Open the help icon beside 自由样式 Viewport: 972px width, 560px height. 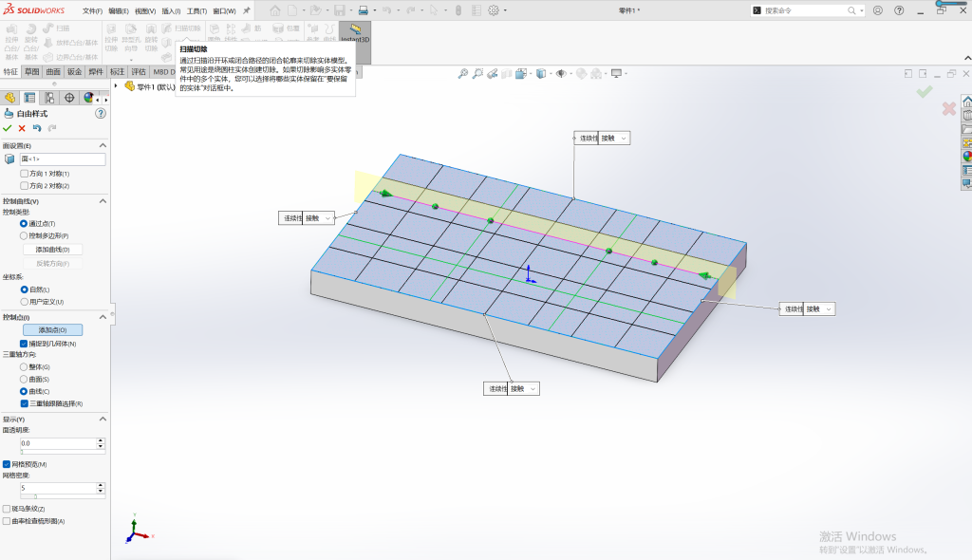(x=101, y=114)
